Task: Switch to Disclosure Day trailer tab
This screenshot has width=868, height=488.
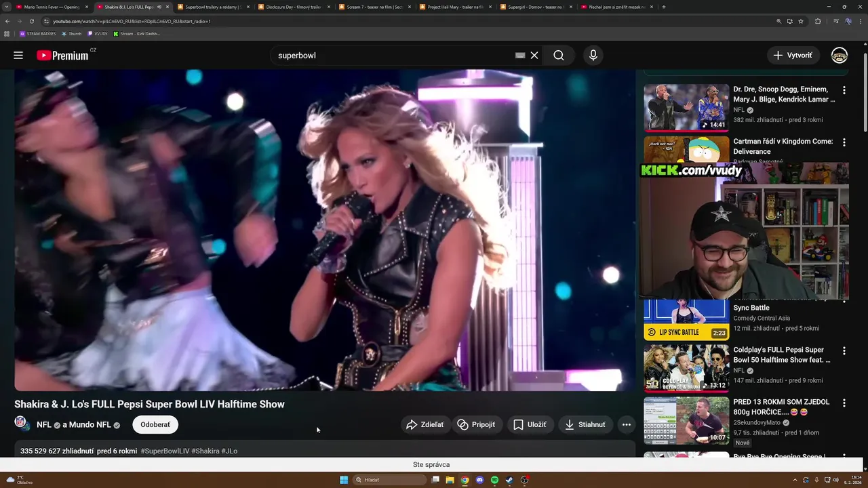Action: [x=294, y=7]
